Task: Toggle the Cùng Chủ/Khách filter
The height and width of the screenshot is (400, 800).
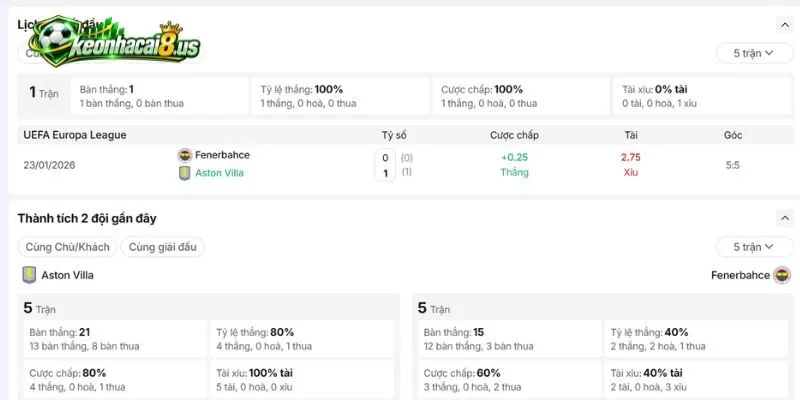Action: tap(67, 247)
